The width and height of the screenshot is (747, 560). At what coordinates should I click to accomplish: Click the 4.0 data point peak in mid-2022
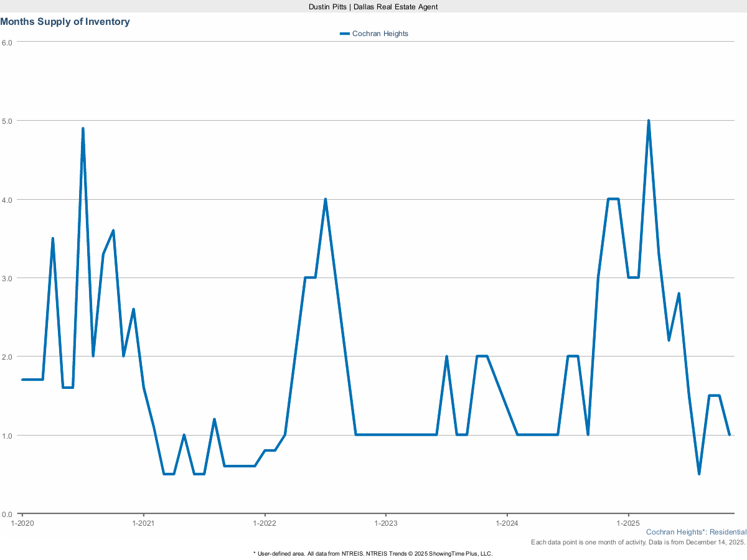coord(324,198)
